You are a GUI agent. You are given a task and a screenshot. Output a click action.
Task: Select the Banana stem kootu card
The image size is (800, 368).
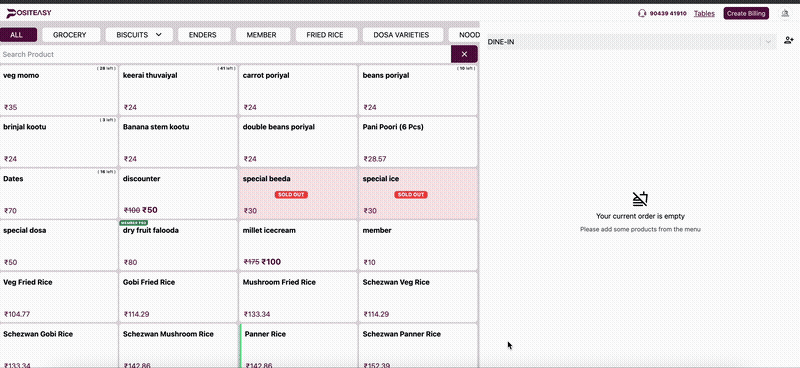[178, 141]
